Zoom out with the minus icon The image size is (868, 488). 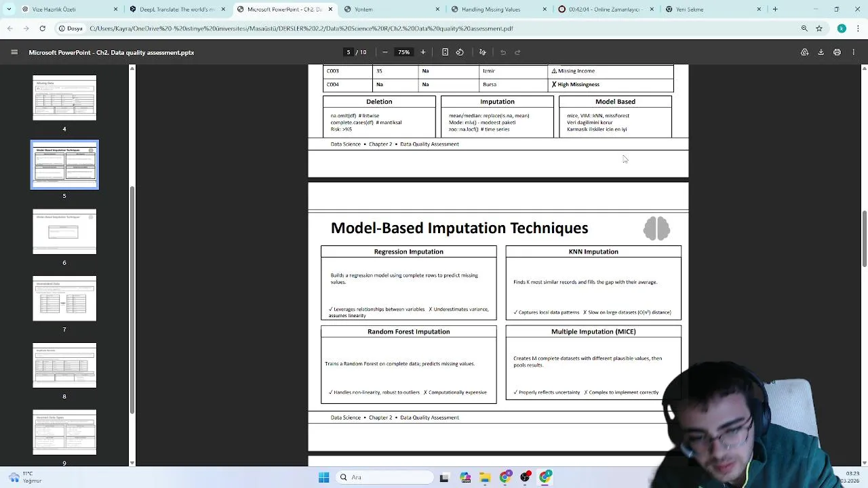(x=384, y=52)
